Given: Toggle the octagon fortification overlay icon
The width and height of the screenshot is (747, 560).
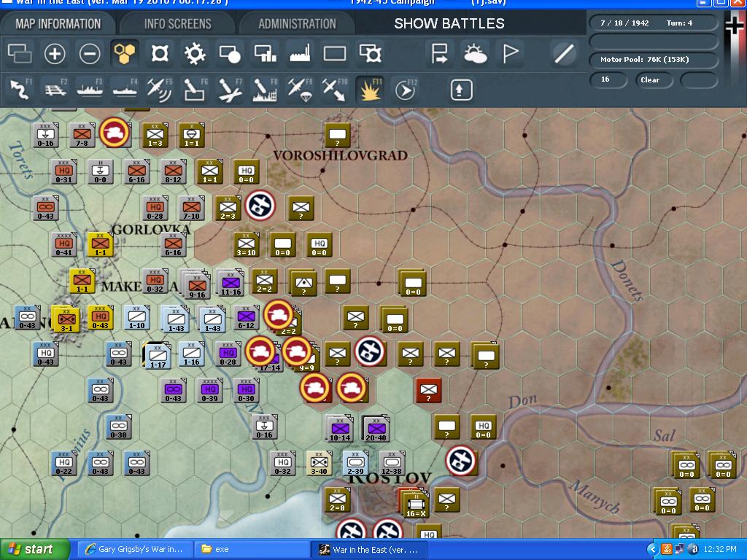Looking at the screenshot, I should (x=160, y=53).
